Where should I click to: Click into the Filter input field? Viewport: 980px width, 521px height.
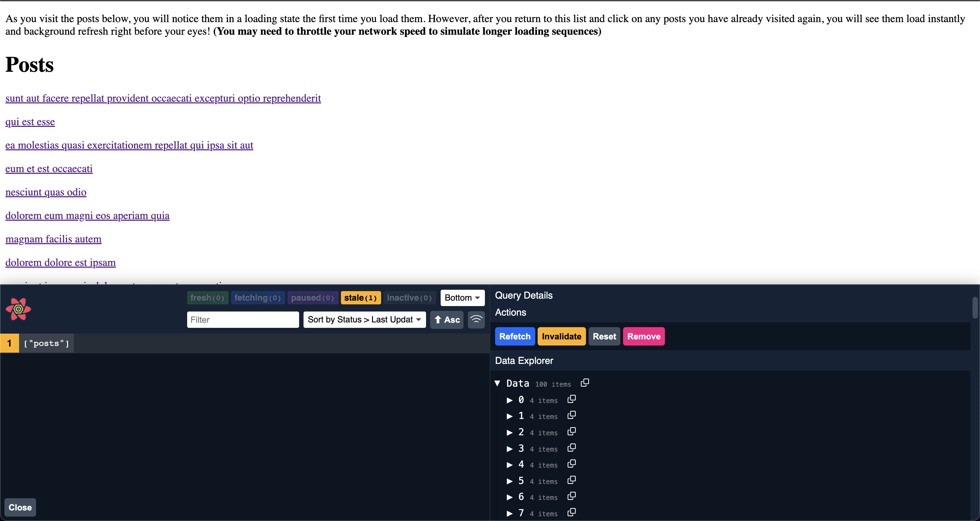[243, 319]
